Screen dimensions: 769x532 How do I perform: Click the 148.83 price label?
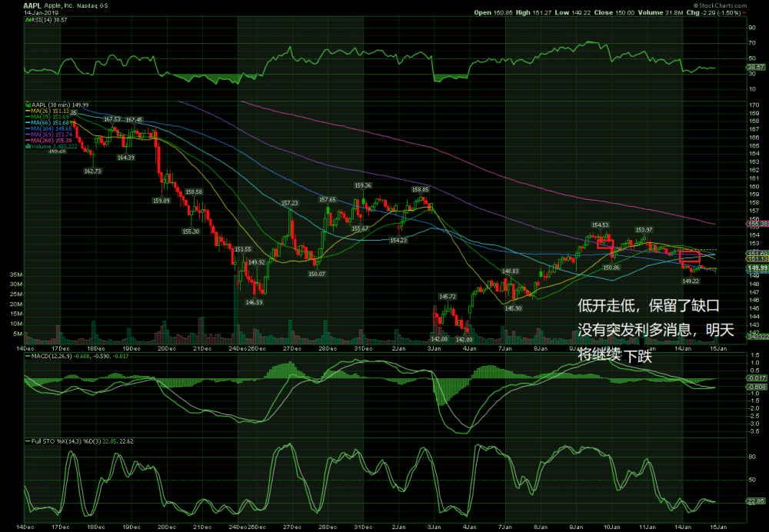pyautogui.click(x=510, y=271)
